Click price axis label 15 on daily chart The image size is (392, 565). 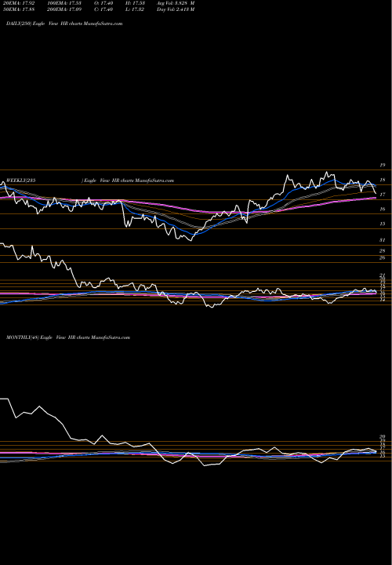pos(383,224)
